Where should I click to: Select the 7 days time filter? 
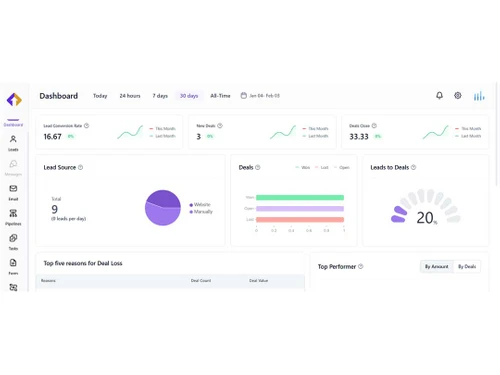[x=160, y=96]
